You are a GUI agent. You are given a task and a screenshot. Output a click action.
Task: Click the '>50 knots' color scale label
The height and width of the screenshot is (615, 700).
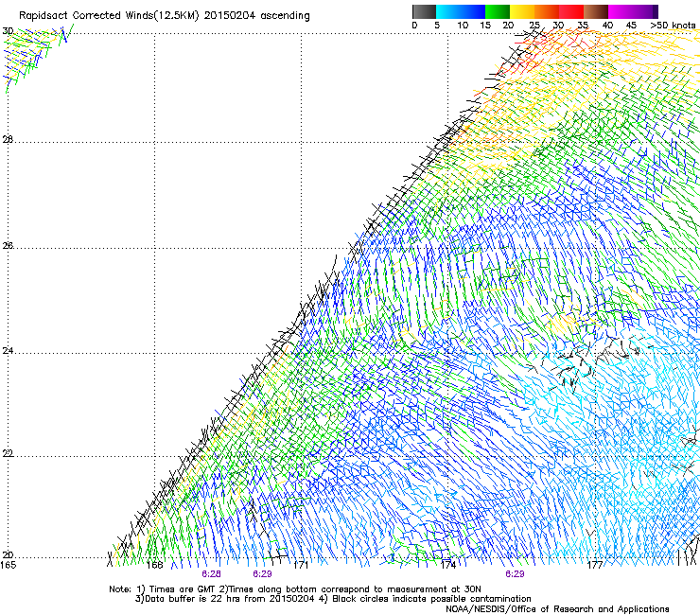click(673, 26)
